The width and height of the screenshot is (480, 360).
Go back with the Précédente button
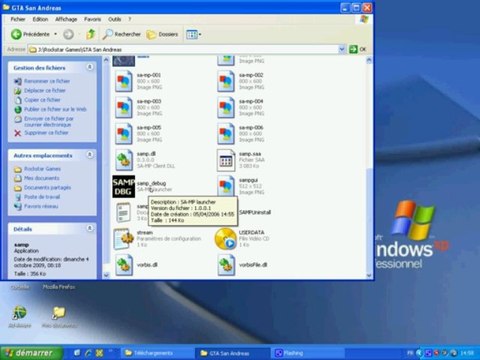click(x=30, y=34)
